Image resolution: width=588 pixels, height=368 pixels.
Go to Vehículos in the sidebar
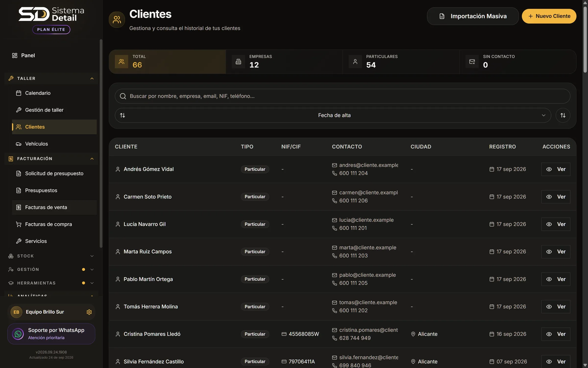(54, 144)
